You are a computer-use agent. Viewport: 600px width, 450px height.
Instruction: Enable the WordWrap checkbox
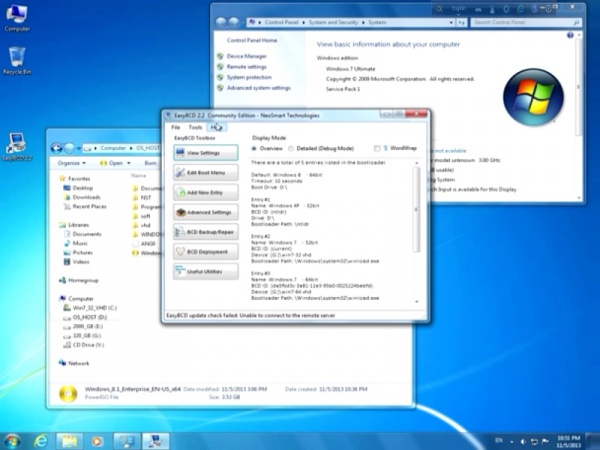coord(379,147)
